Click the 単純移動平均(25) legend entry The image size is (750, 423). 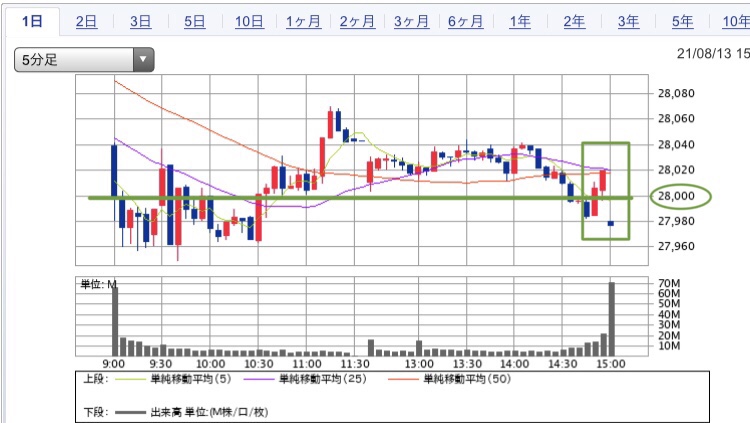coord(323,379)
